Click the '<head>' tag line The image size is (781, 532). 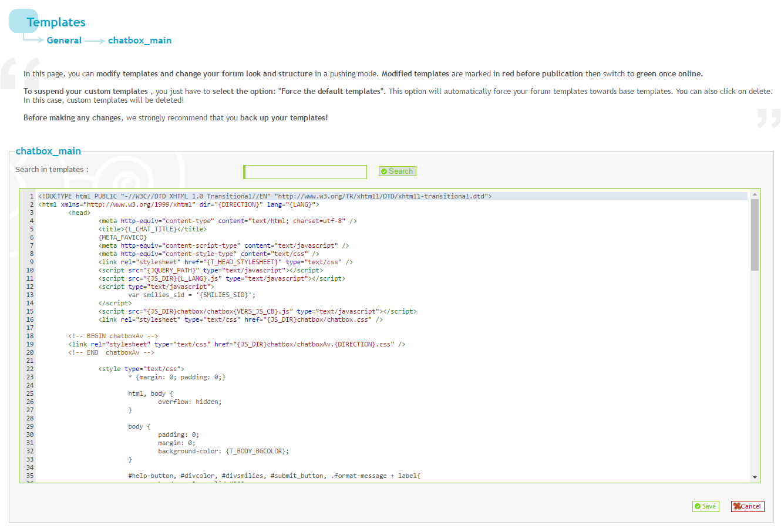(79, 213)
